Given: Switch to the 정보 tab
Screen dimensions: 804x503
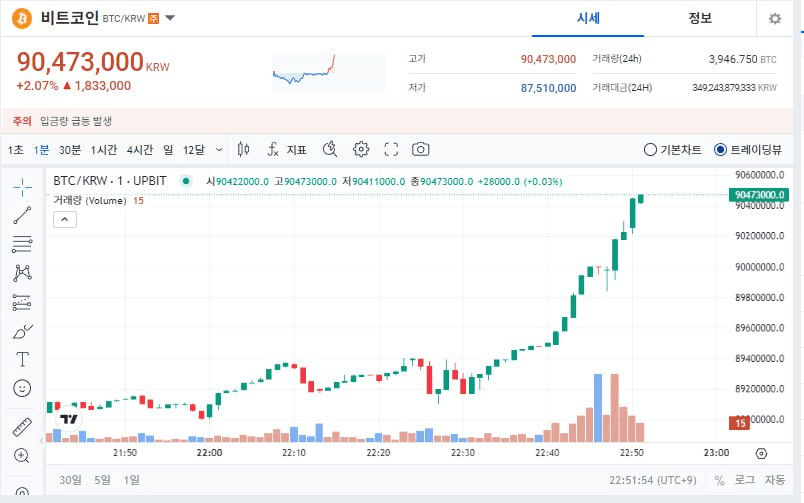Looking at the screenshot, I should pos(700,18).
